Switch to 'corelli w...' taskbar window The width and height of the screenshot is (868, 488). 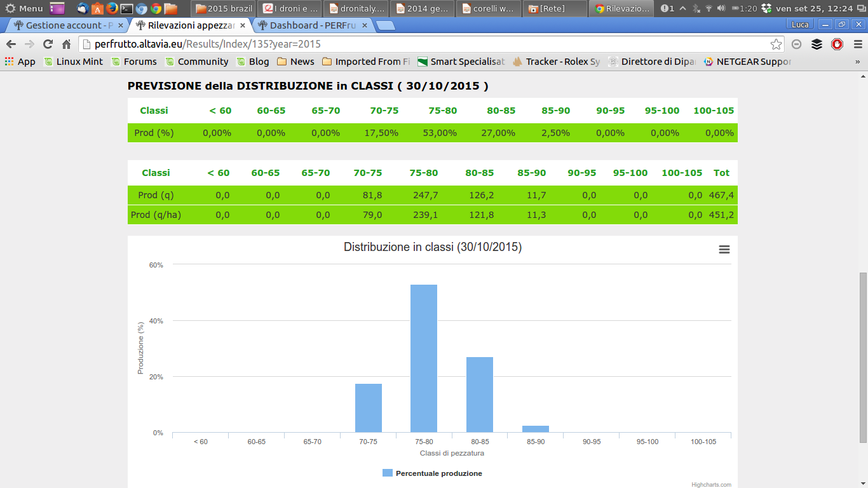pyautogui.click(x=488, y=9)
